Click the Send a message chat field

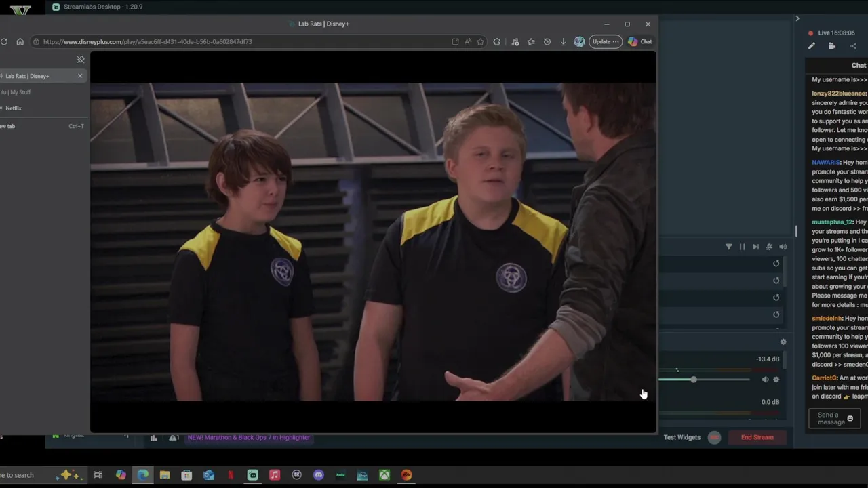point(835,419)
